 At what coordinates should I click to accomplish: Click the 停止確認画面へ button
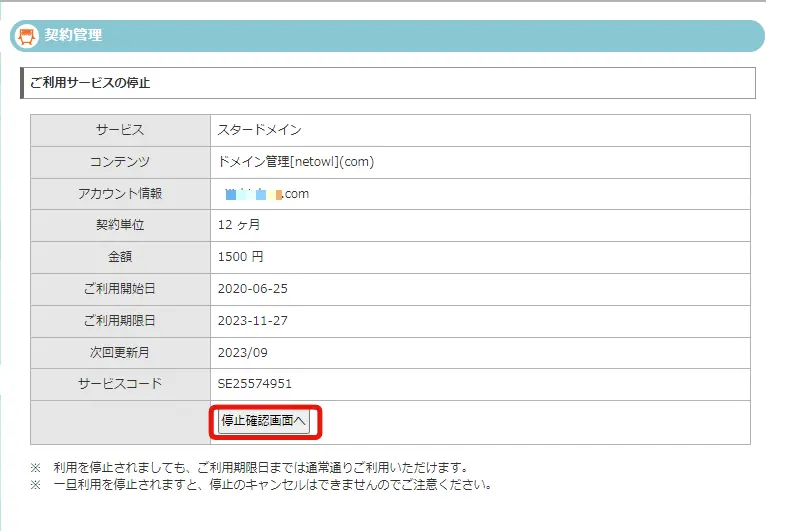click(x=265, y=422)
